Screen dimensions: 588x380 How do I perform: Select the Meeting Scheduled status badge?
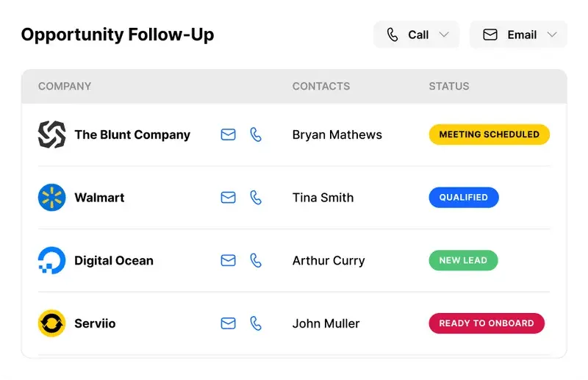[x=489, y=135]
